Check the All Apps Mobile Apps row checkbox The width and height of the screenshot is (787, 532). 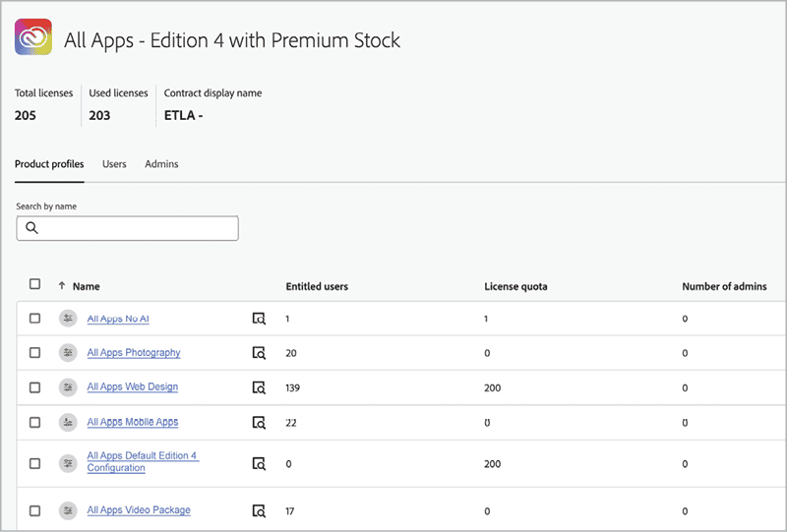point(34,423)
